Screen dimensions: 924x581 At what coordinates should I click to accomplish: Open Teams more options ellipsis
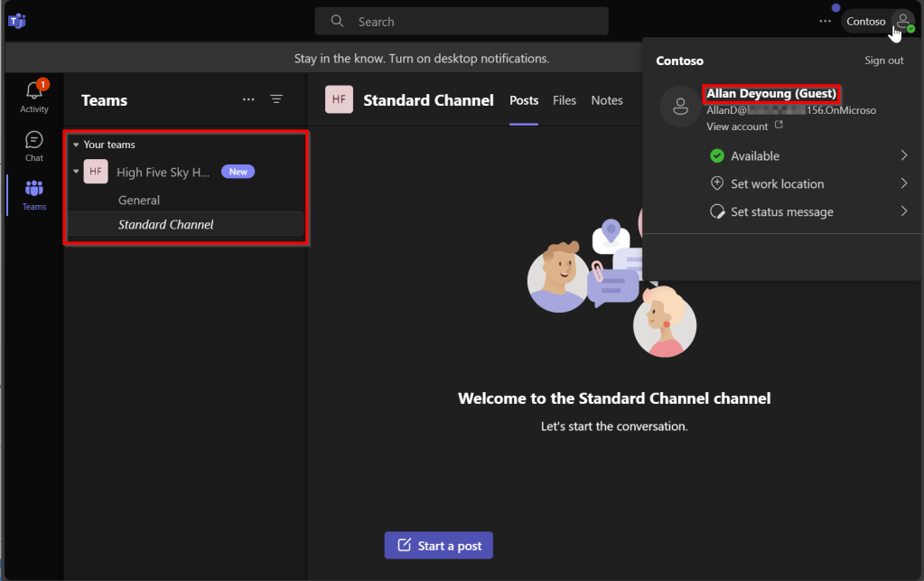click(x=248, y=100)
